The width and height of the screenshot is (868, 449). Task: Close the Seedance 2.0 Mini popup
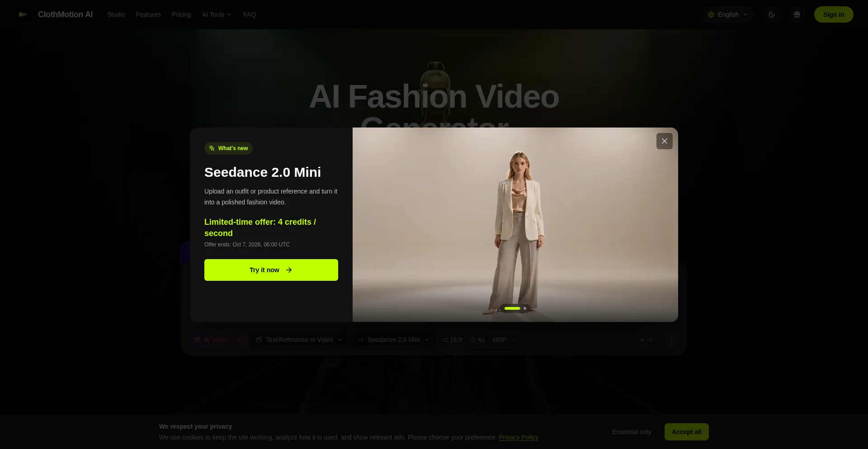click(665, 141)
